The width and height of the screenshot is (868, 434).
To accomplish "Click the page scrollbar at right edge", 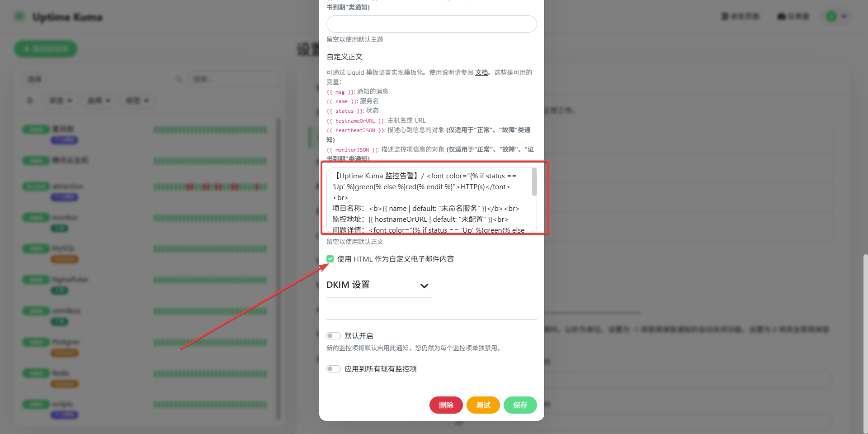I will [x=865, y=344].
